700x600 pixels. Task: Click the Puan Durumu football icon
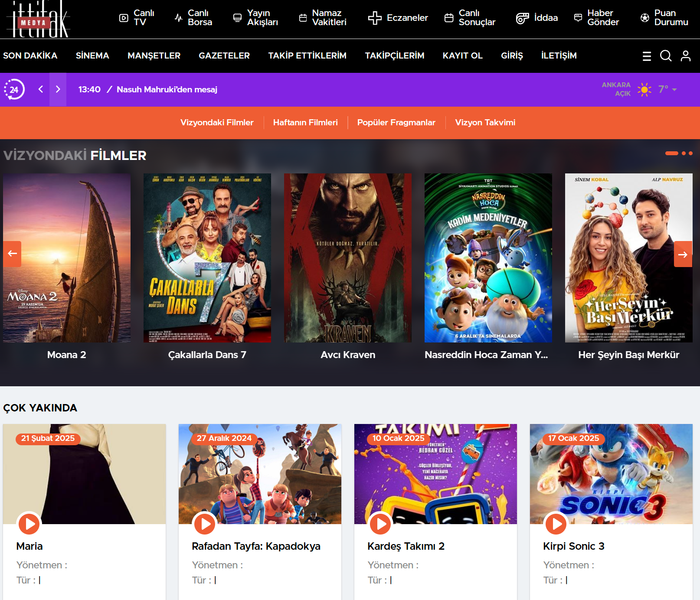tap(645, 18)
